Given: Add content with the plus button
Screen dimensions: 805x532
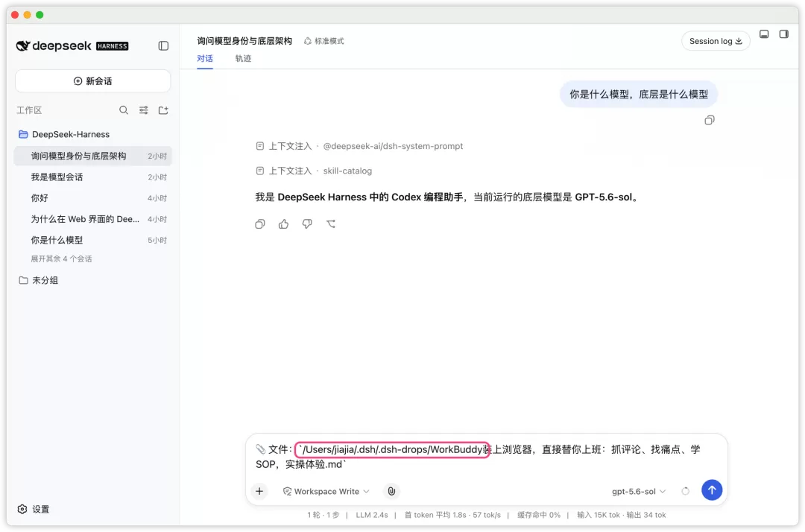Looking at the screenshot, I should pyautogui.click(x=259, y=491).
